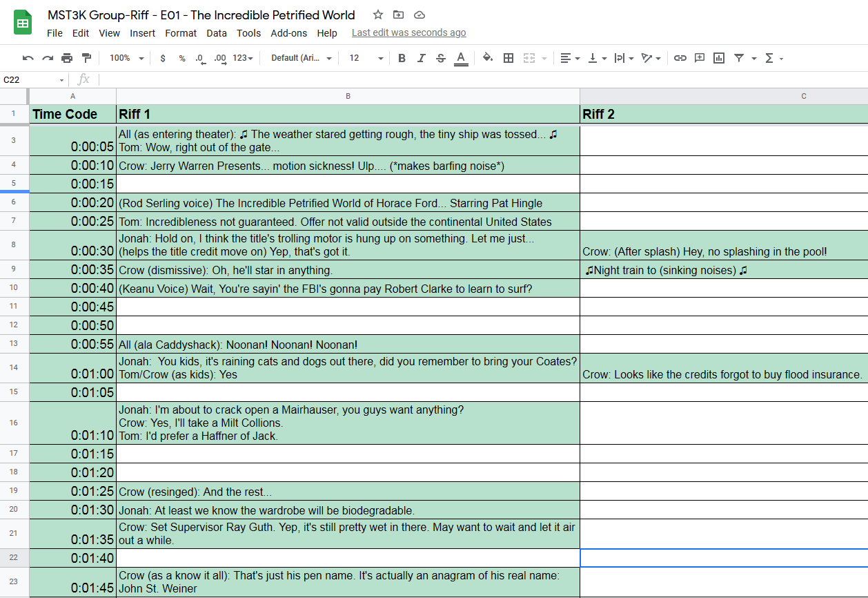Move document to a folder
868x598 pixels.
point(398,15)
